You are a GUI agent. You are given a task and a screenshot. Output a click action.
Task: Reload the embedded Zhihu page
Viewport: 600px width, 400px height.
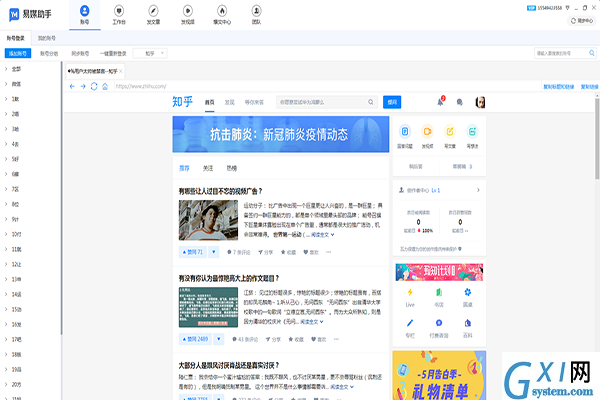coord(94,87)
